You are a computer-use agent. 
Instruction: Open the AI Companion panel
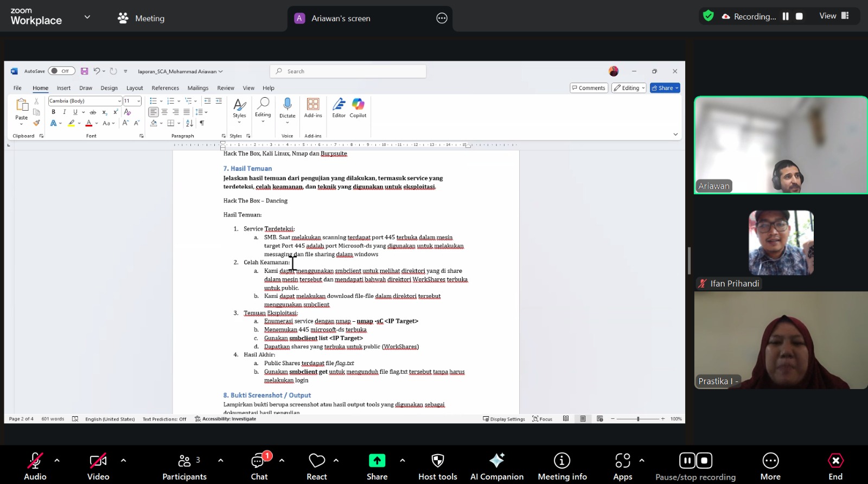click(496, 466)
